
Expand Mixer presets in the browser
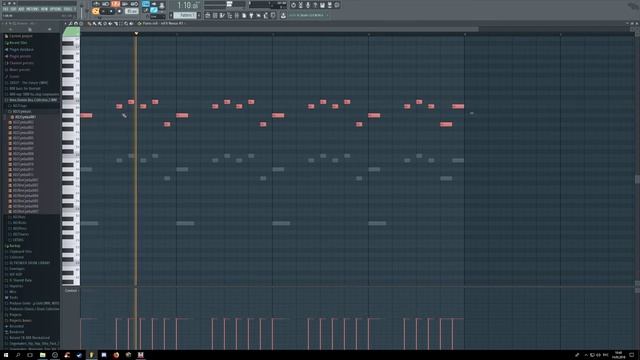click(x=19, y=70)
